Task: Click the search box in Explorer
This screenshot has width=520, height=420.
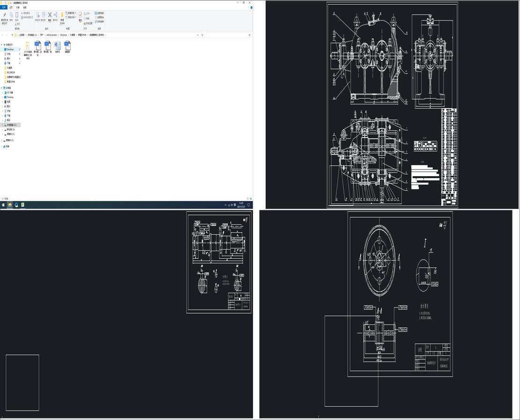Action: [x=227, y=35]
